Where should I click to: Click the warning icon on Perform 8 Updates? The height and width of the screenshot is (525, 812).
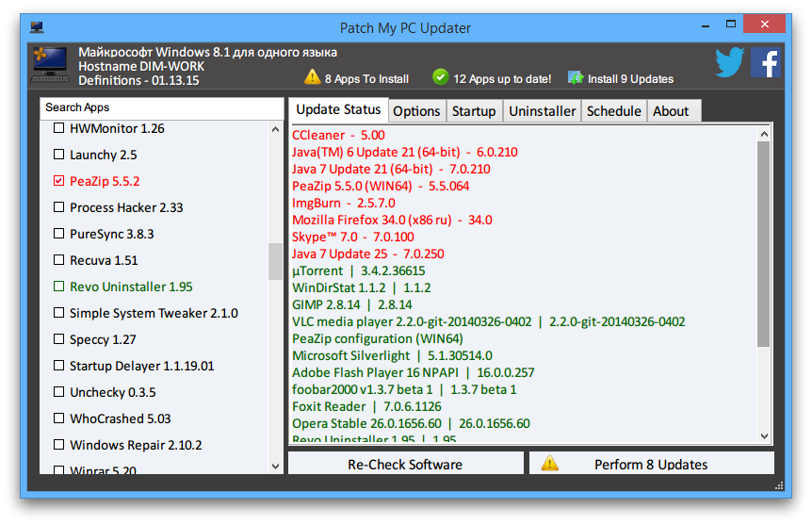(x=549, y=464)
